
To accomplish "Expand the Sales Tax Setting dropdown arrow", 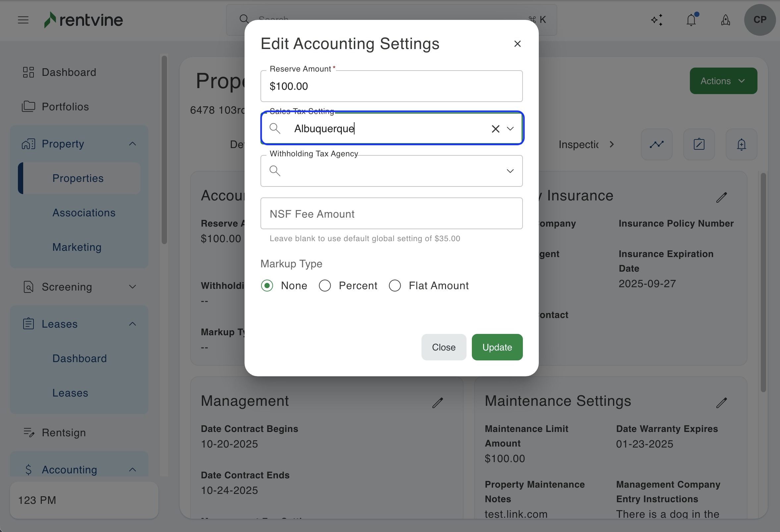I will pos(510,129).
